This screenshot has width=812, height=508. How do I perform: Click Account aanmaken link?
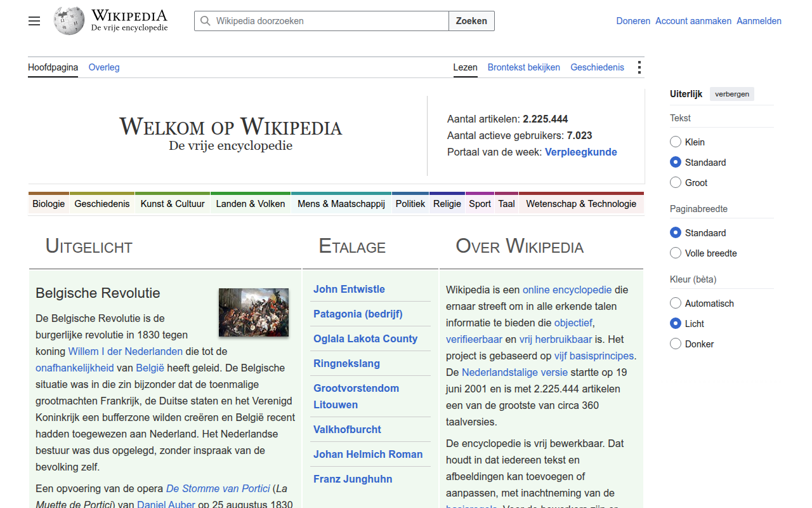[x=693, y=21]
